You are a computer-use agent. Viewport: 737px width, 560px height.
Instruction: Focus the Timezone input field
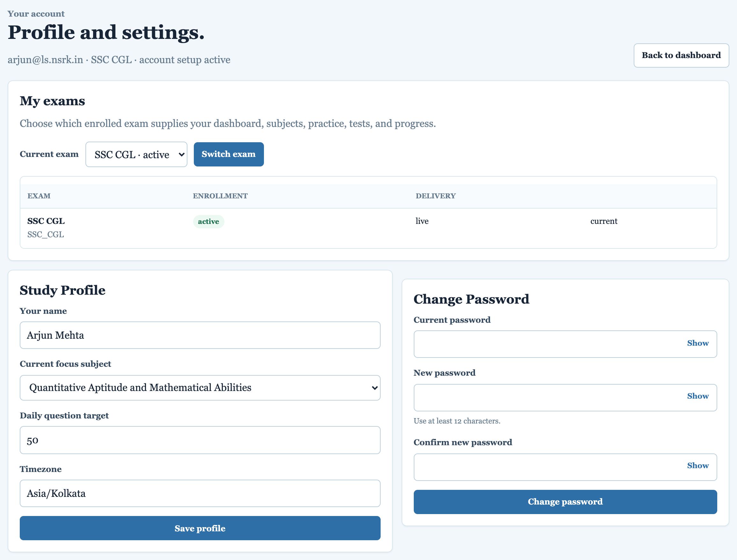pos(200,493)
